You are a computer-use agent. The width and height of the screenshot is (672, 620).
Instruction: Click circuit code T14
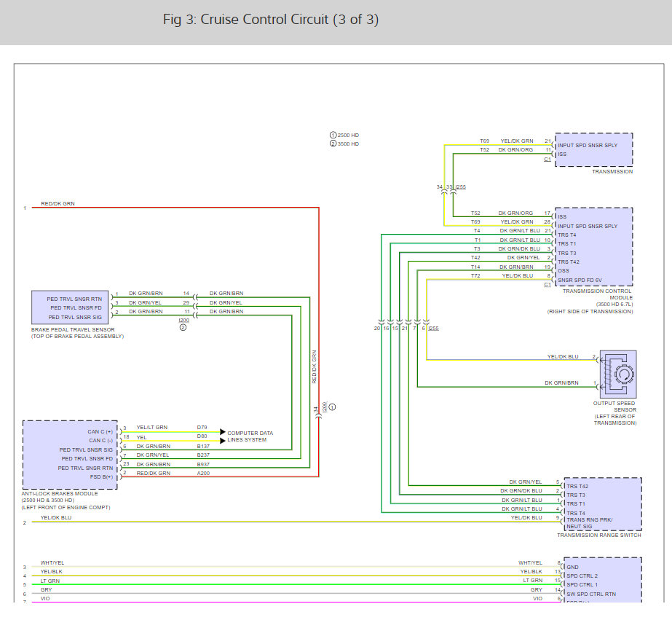(x=475, y=267)
